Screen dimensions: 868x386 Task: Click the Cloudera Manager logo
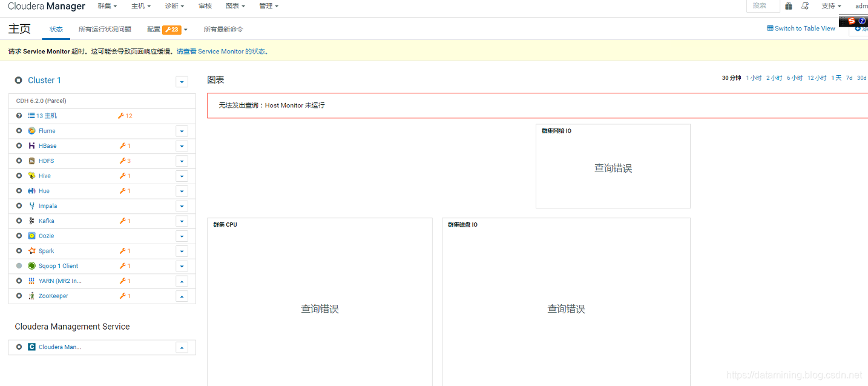[47, 6]
